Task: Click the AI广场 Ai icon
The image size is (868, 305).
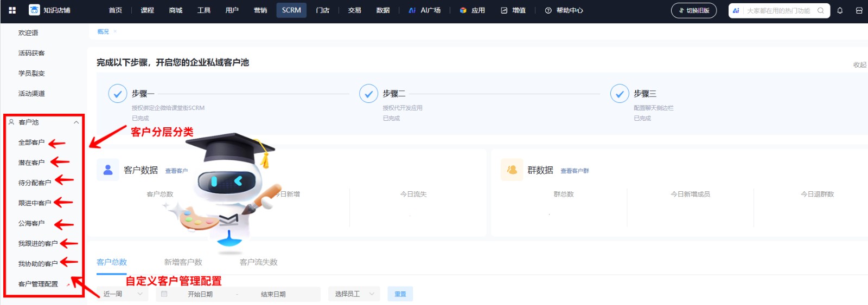Action: coord(412,10)
